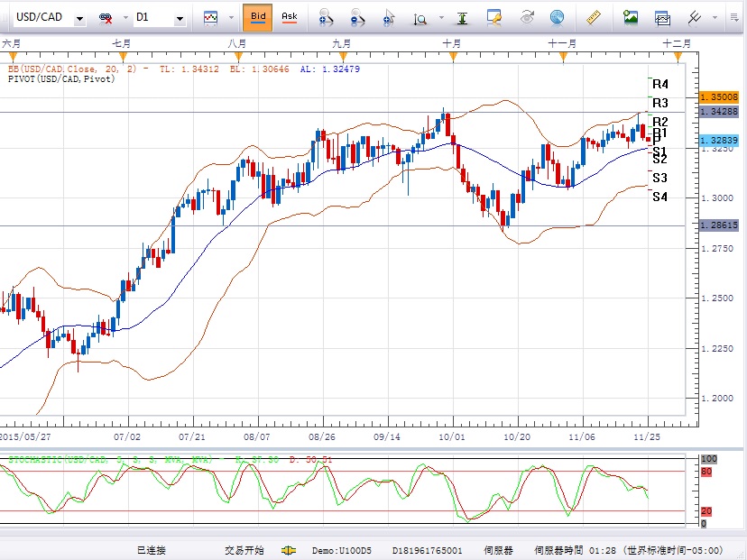Click the blue 1.32839 current price tag
The image size is (747, 560).
(718, 141)
